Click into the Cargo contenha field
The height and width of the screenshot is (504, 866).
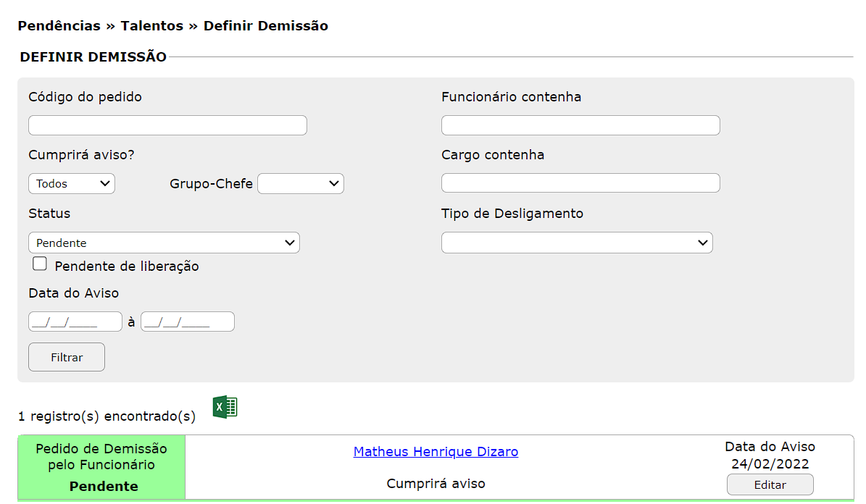click(580, 183)
